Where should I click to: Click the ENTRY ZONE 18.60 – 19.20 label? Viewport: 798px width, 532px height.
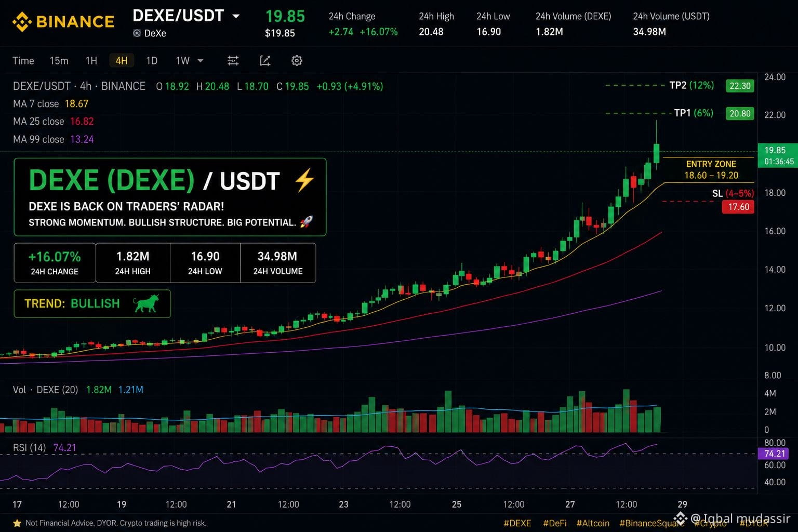click(x=711, y=170)
